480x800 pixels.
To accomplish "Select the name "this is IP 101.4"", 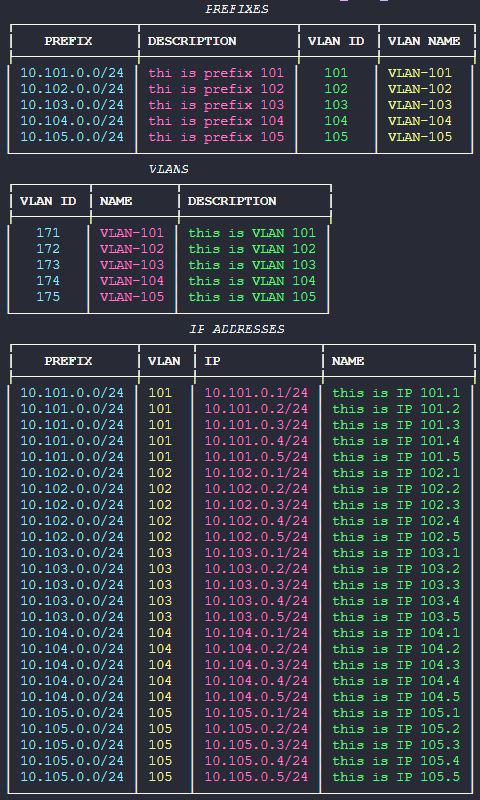I will pyautogui.click(x=396, y=441).
